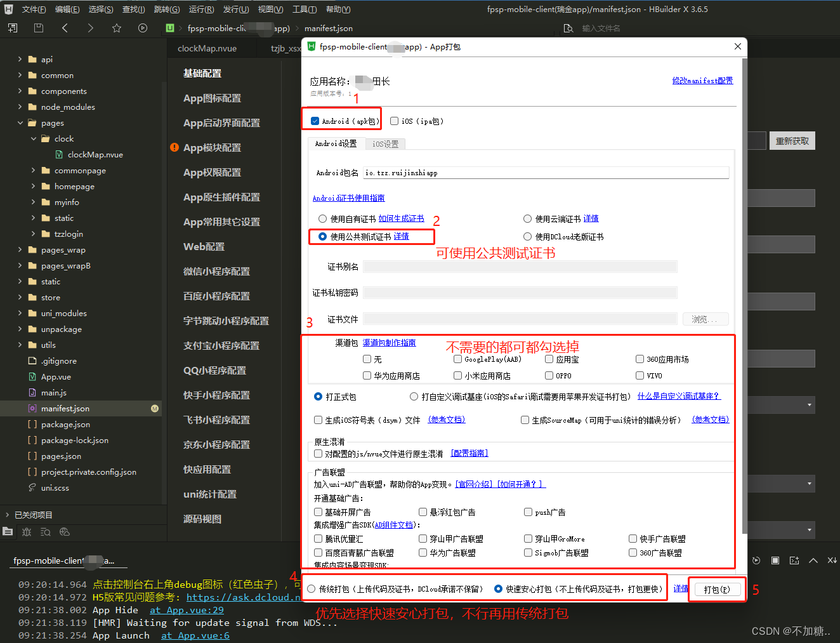This screenshot has width=840, height=643.
Task: Expand the pages_wrap folder
Action: point(20,249)
